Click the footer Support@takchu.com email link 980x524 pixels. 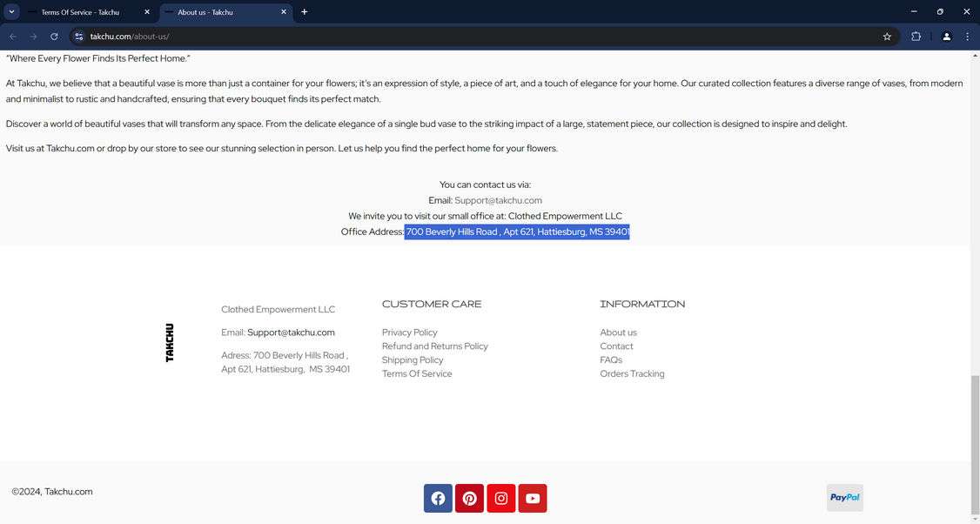click(291, 333)
